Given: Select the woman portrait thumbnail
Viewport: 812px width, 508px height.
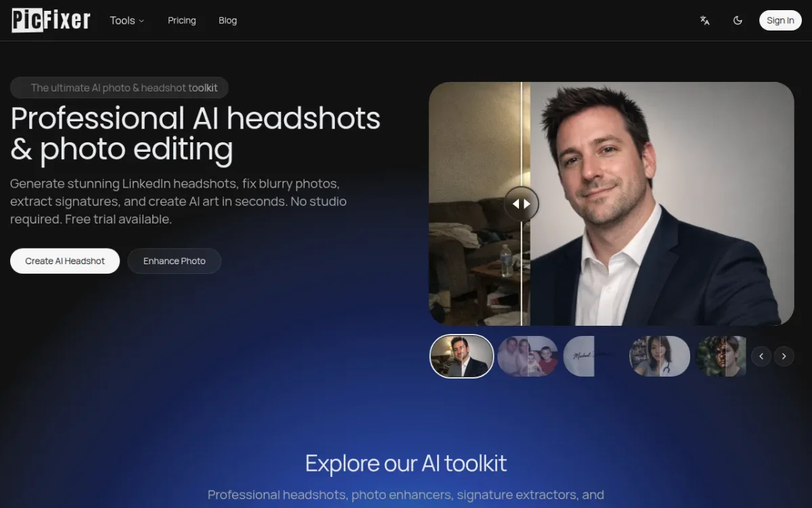Looking at the screenshot, I should [659, 356].
